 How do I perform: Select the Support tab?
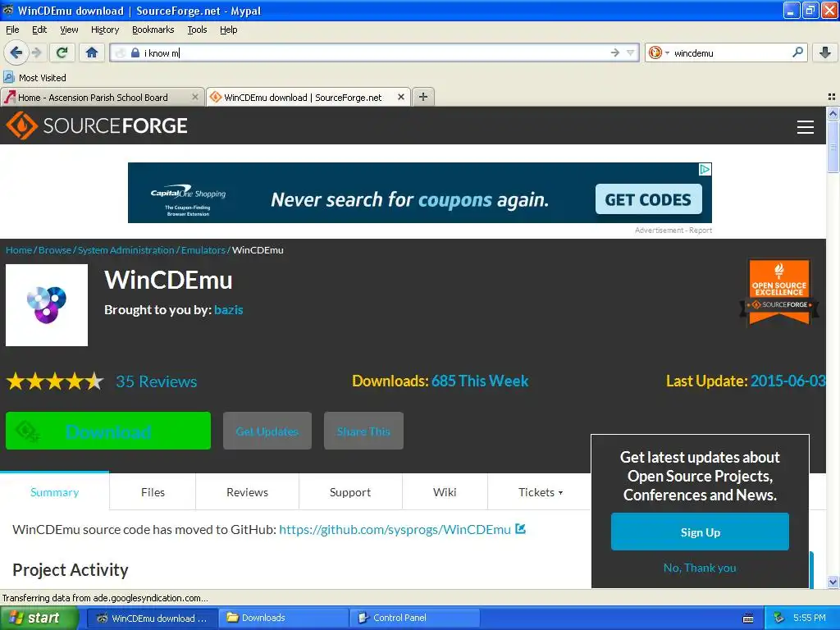pyautogui.click(x=349, y=492)
